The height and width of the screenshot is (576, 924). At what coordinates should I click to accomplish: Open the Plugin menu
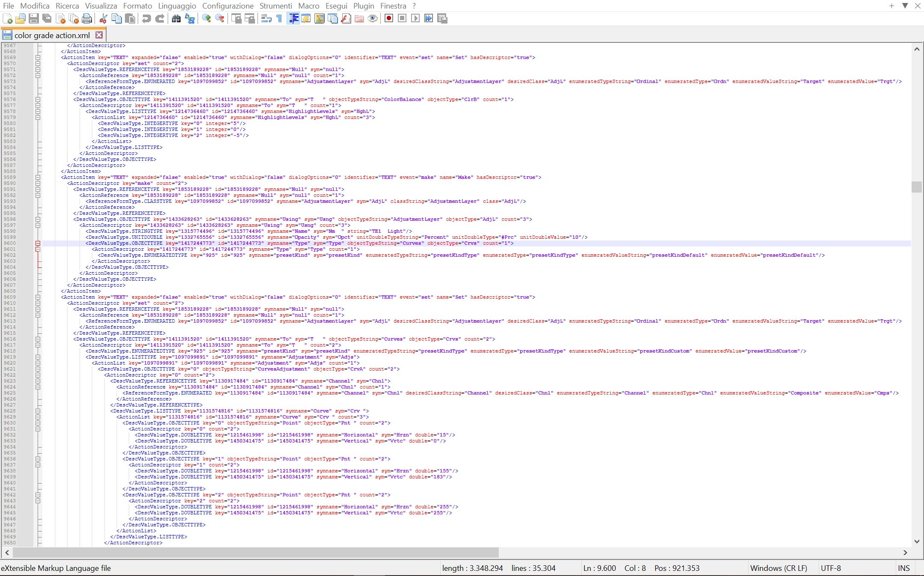(x=363, y=6)
